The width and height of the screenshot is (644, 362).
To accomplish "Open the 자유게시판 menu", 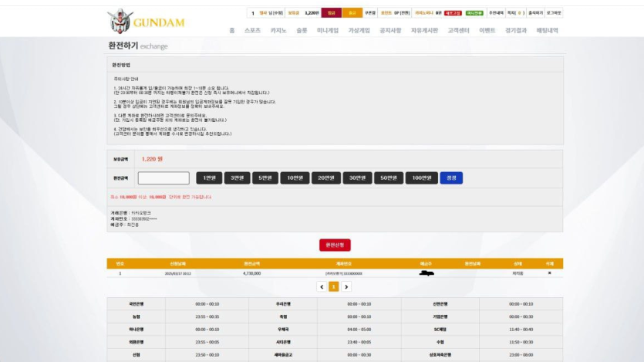I will click(x=424, y=30).
